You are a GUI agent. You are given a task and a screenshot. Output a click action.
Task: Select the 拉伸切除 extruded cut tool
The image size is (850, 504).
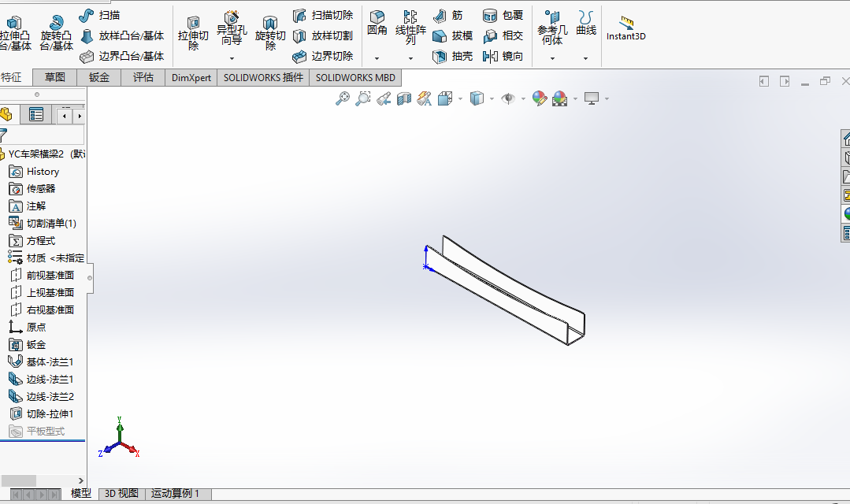pos(193,33)
